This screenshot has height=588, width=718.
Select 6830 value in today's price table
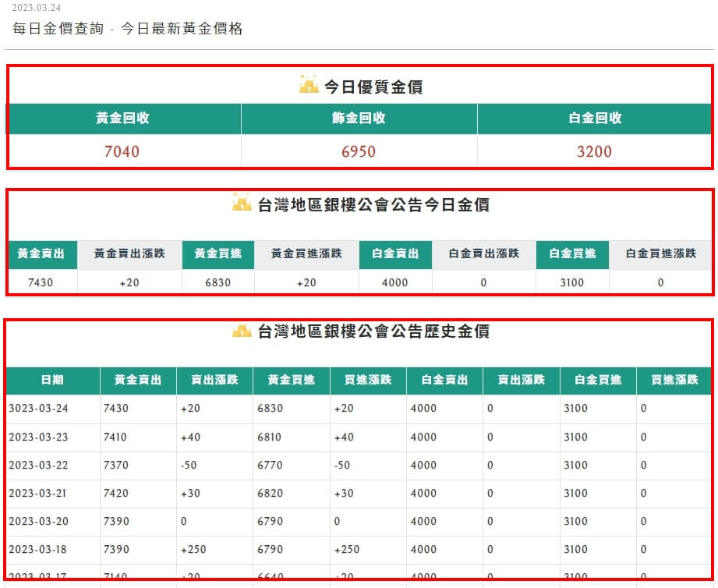point(218,282)
